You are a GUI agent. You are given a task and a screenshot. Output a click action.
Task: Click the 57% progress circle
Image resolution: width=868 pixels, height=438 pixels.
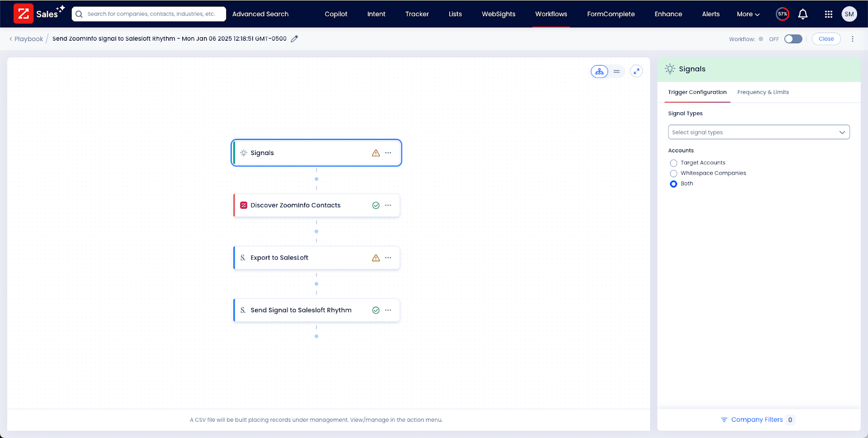782,14
